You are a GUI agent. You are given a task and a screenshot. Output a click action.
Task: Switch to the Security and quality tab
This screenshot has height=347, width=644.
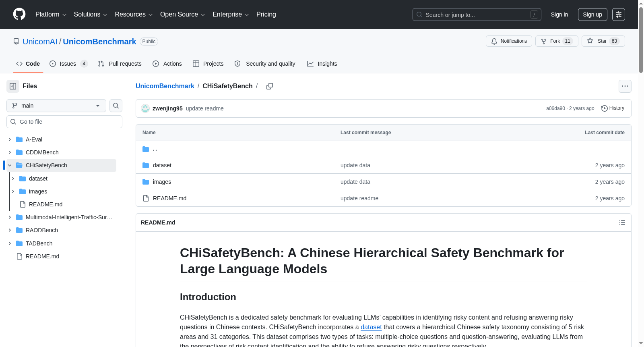265,64
